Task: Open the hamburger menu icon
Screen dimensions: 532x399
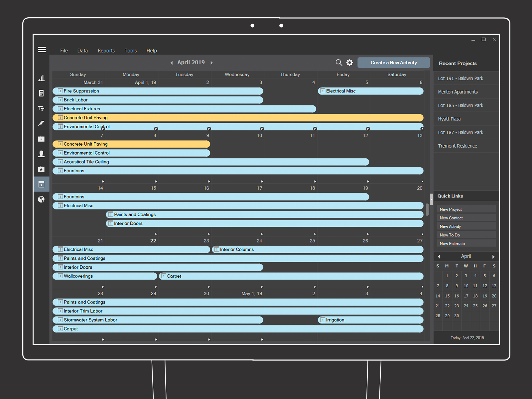Action: point(42,50)
